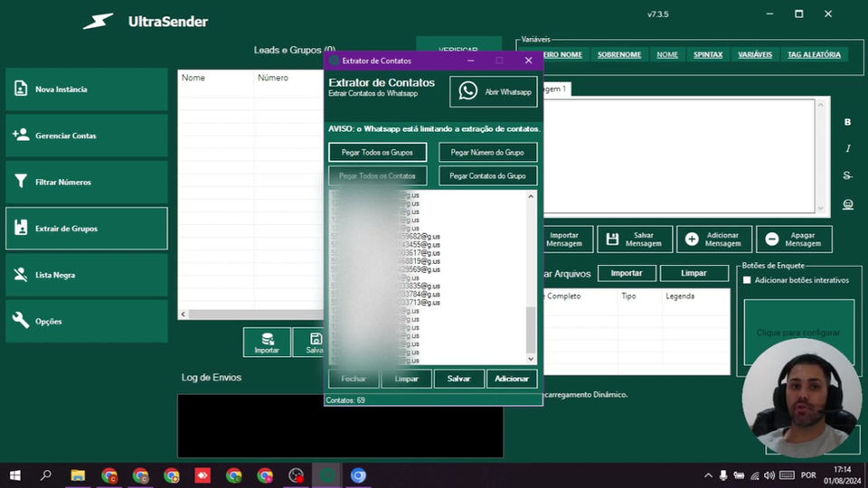Open taskbar search icon

click(x=46, y=475)
